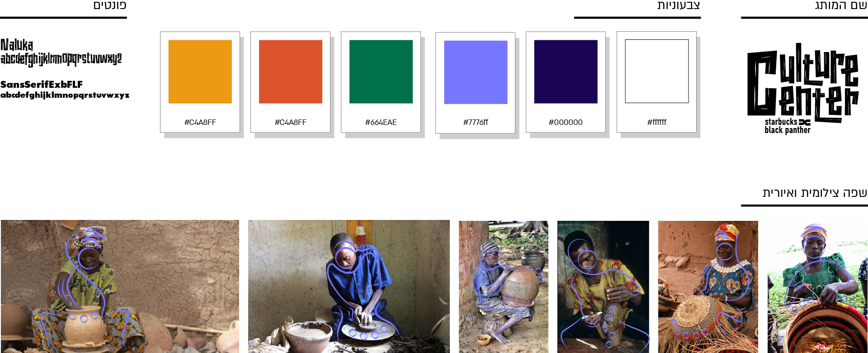868x353 pixels.
Task: Select the orange color swatch
Action: (200, 82)
